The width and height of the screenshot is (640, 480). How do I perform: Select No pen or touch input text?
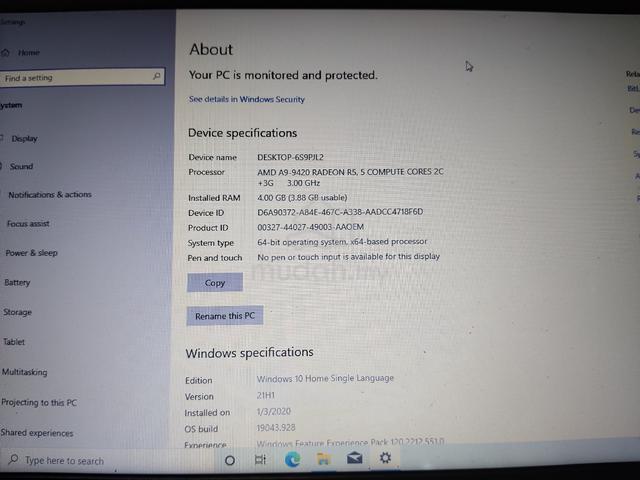click(348, 257)
